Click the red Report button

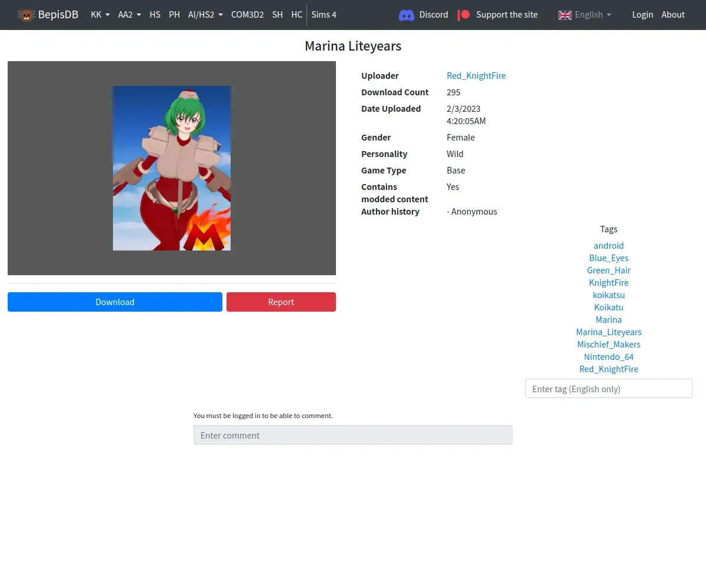(281, 302)
